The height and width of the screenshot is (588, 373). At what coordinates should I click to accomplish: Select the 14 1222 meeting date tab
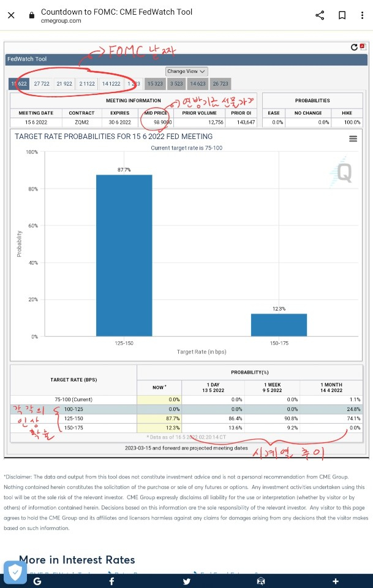coord(111,84)
